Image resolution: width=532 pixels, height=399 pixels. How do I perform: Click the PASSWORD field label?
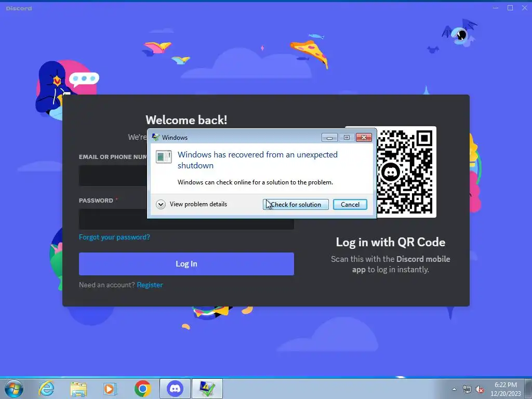click(96, 201)
